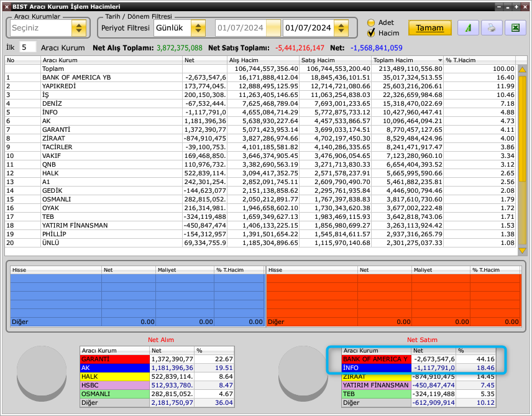
Task: Click the Diğer row in Net Satım table
Action: (x=419, y=403)
